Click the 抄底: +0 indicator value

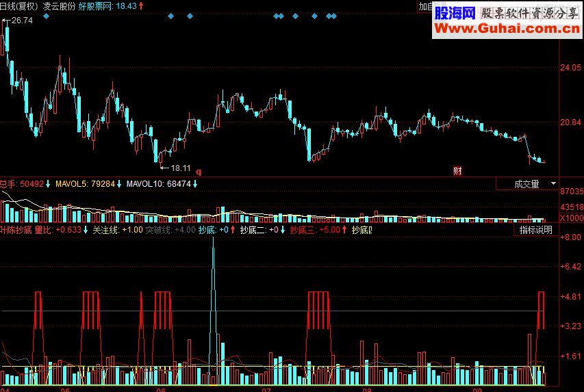(214, 230)
